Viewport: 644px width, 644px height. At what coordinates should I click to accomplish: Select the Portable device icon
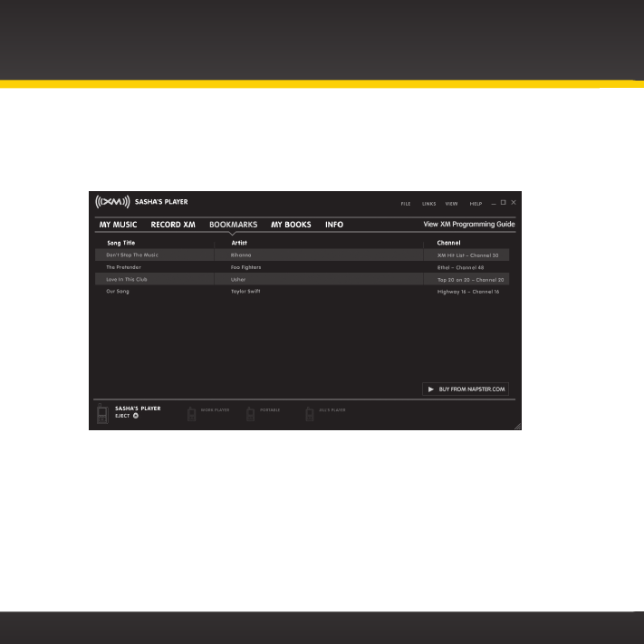click(x=250, y=414)
